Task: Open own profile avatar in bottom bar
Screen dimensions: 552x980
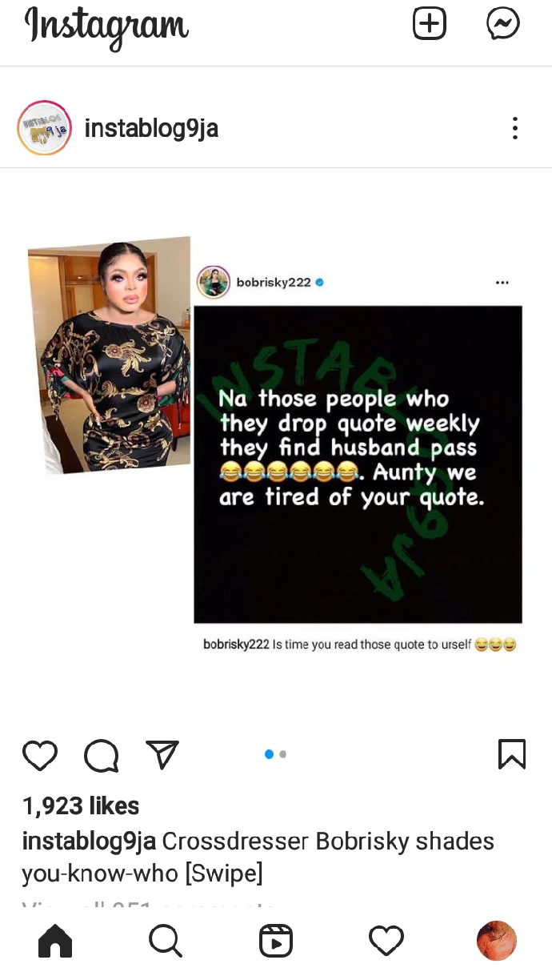Action: 497,941
